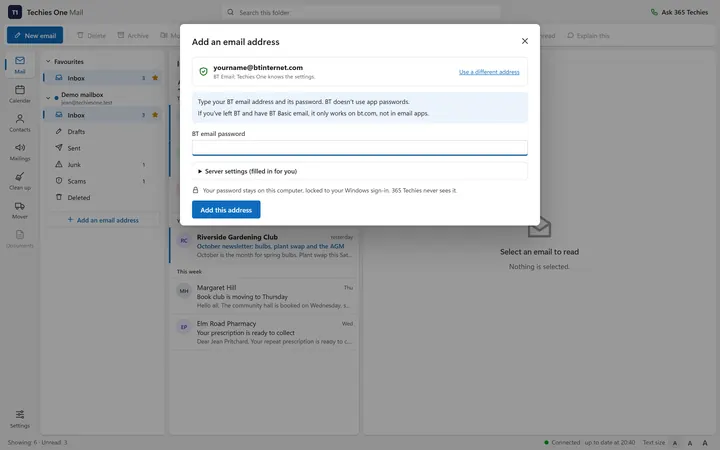
Task: Select largest text size A
Action: [705, 443]
